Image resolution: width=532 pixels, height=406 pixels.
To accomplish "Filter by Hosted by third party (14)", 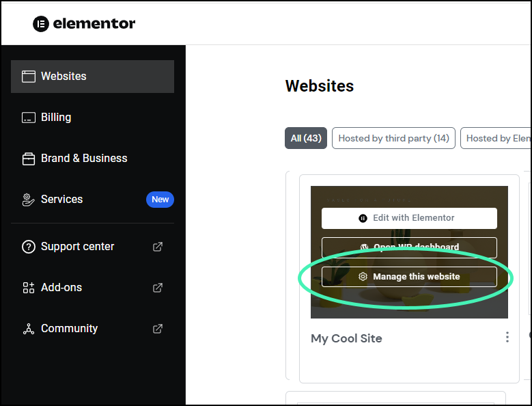I will click(x=393, y=138).
